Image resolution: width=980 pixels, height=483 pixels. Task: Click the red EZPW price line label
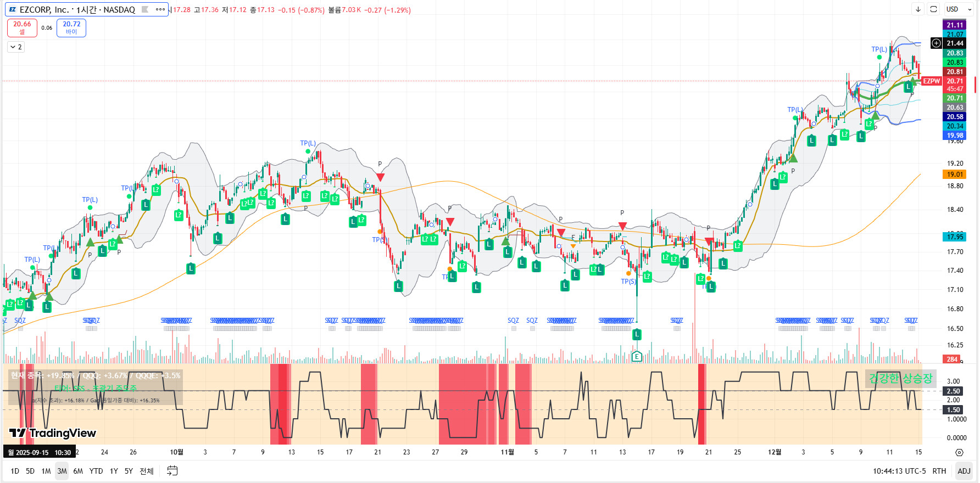[x=931, y=81]
